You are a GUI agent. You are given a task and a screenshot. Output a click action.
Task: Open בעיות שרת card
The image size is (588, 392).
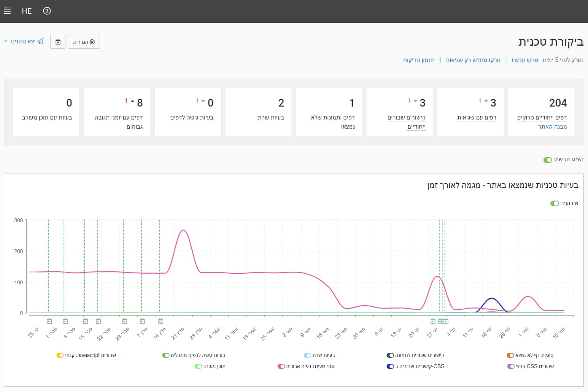(x=258, y=112)
